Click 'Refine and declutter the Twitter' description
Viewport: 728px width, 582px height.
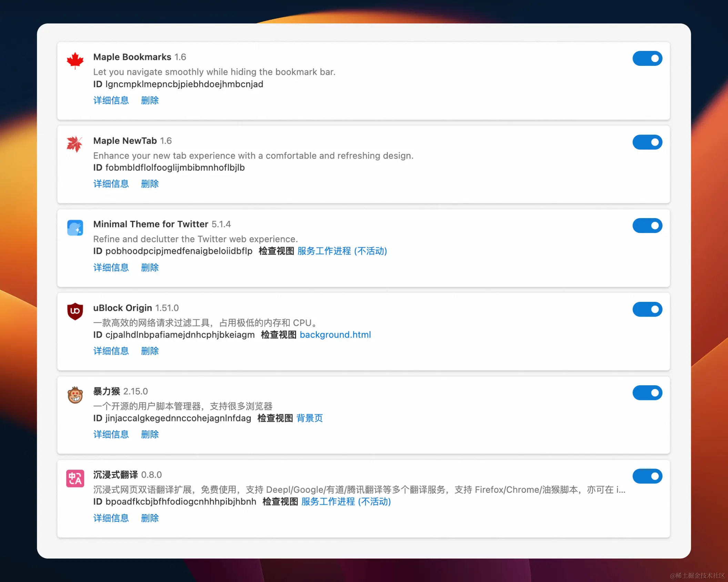tap(195, 239)
